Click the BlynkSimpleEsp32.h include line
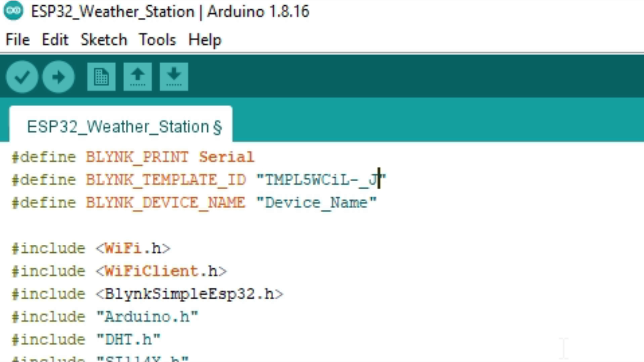 tap(148, 294)
